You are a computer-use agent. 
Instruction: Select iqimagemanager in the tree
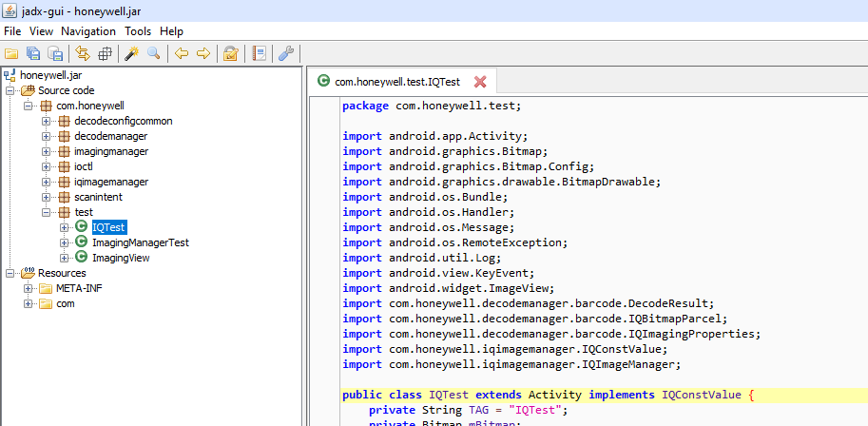(x=111, y=182)
